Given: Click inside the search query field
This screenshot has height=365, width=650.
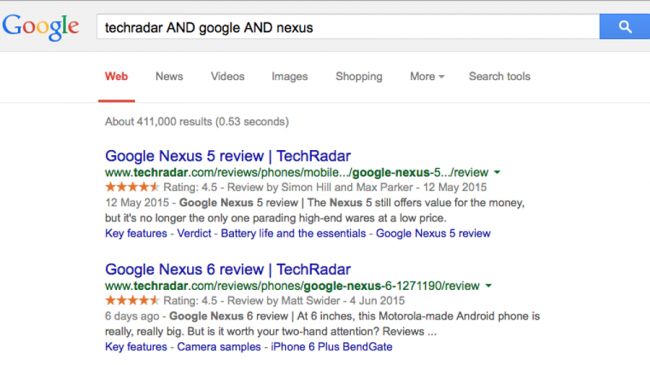Looking at the screenshot, I should click(348, 27).
